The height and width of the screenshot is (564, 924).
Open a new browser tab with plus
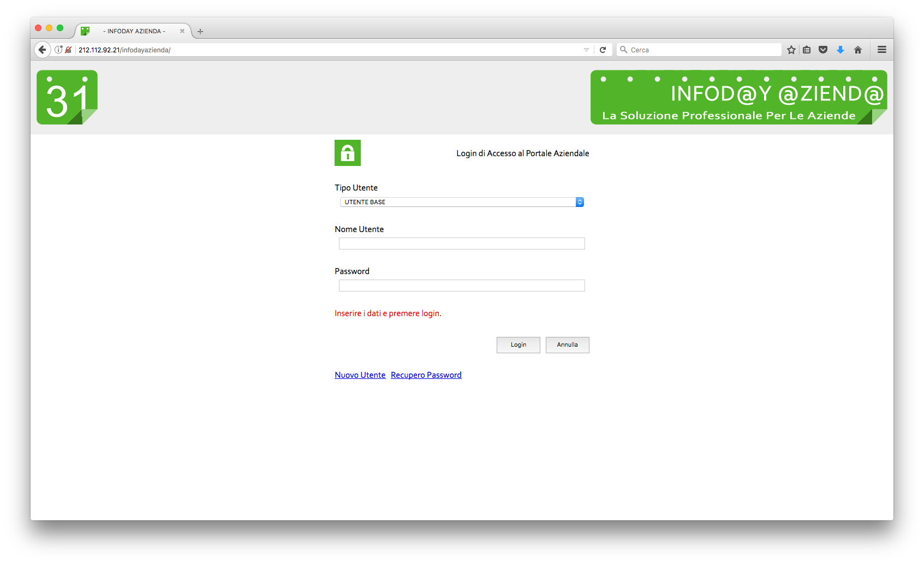200,32
